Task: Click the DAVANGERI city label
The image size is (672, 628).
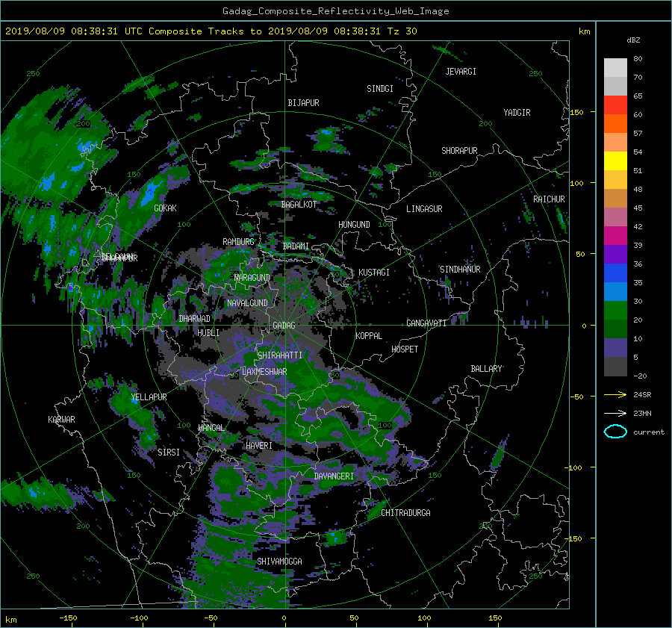Action: point(334,476)
